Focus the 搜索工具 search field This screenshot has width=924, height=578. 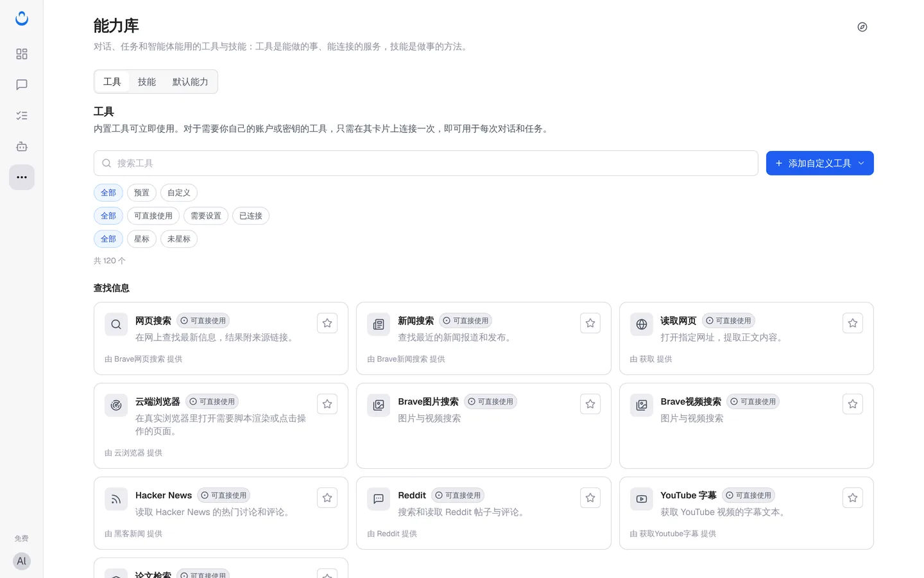click(x=426, y=163)
